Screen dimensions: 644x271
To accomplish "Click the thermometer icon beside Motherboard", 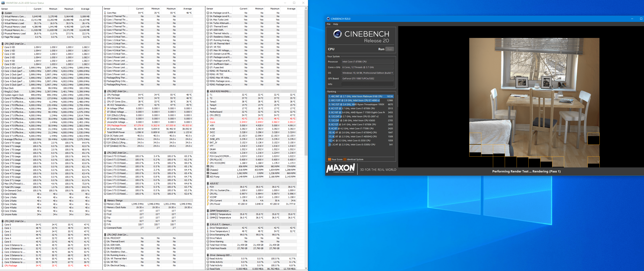I will click(208, 112).
